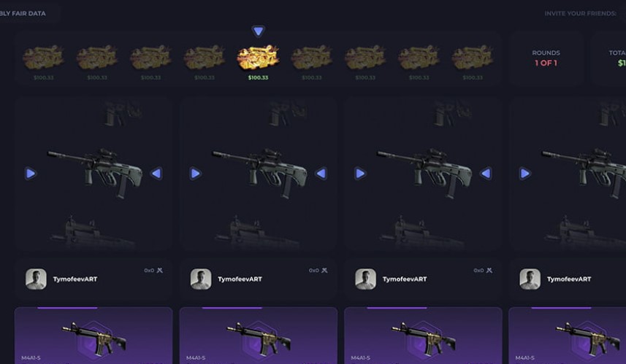Click the third player's TymofeevART username
The image size is (626, 364).
pos(405,279)
